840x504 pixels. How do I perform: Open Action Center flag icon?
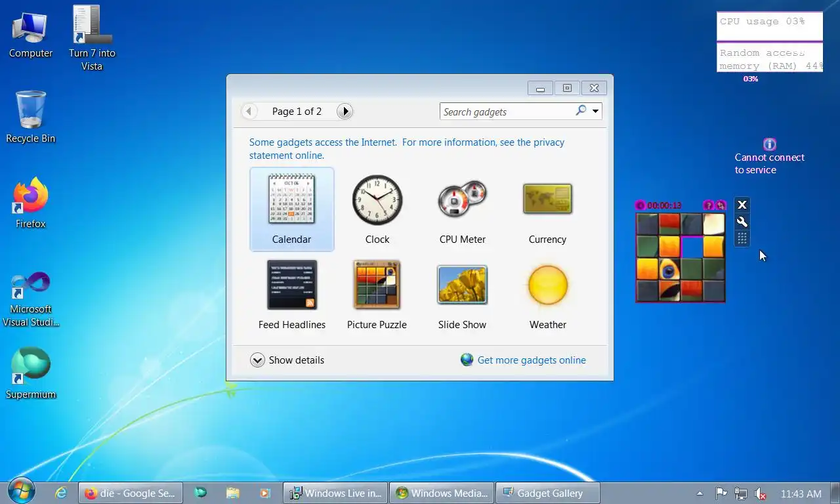[x=721, y=493]
